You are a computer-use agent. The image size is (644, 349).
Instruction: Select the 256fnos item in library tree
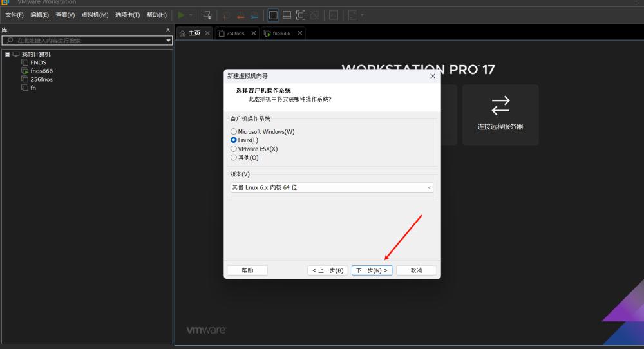click(x=41, y=79)
